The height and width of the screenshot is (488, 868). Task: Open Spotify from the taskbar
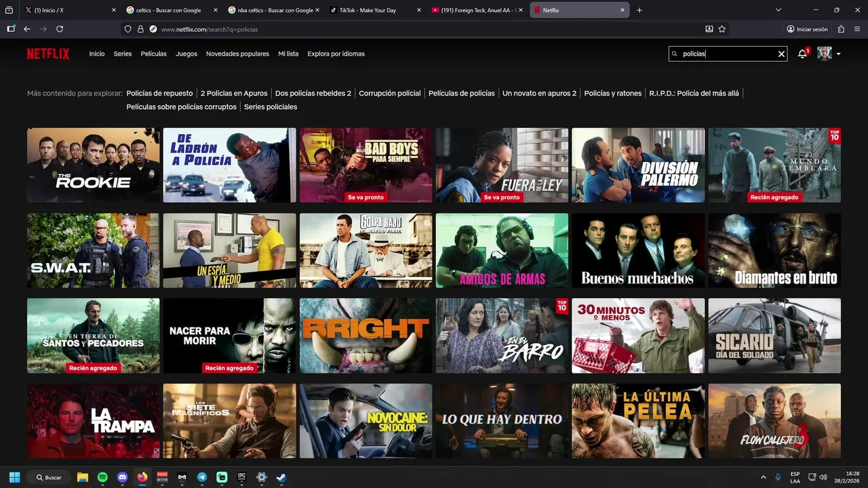tap(102, 477)
